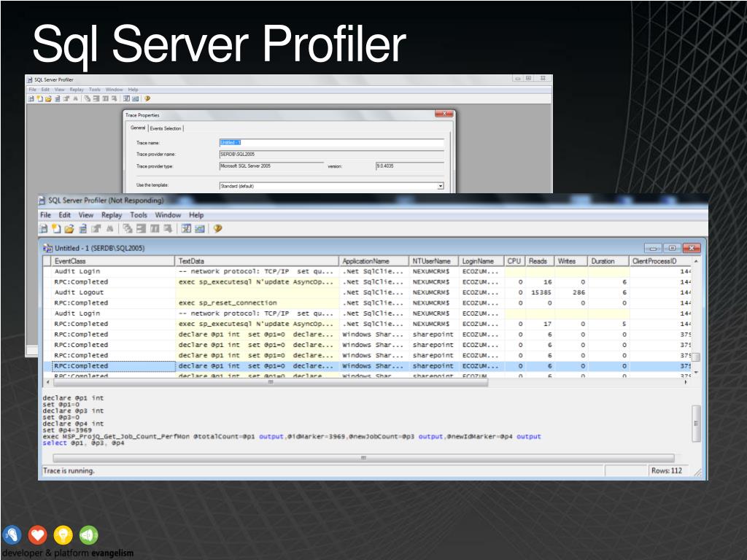Click Trace provider name field SERDB\SQL2005
This screenshot has width=747, height=560.
click(331, 155)
